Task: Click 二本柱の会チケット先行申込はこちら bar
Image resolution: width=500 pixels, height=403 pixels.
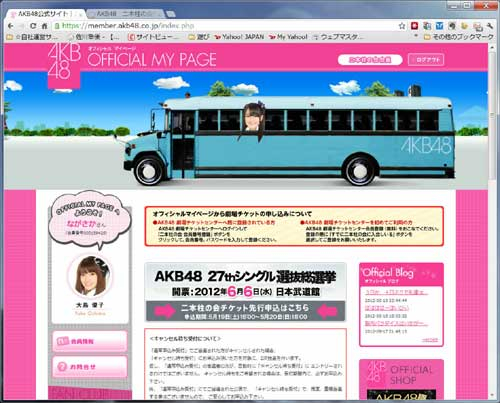Action: click(x=246, y=311)
